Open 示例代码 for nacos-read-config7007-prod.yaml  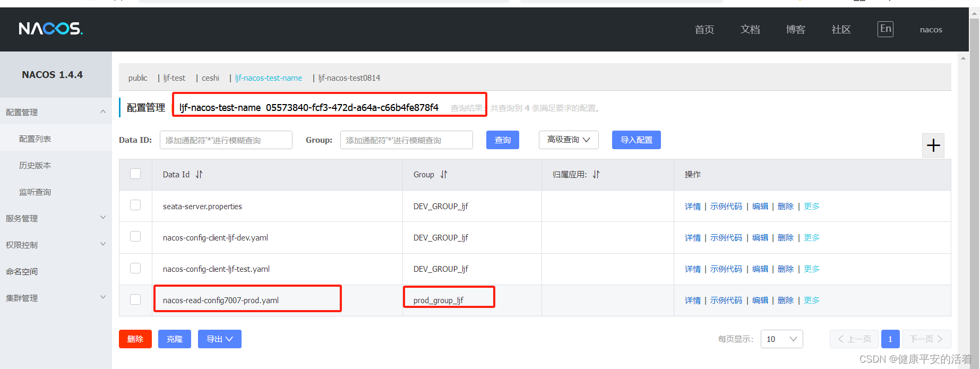(x=726, y=300)
